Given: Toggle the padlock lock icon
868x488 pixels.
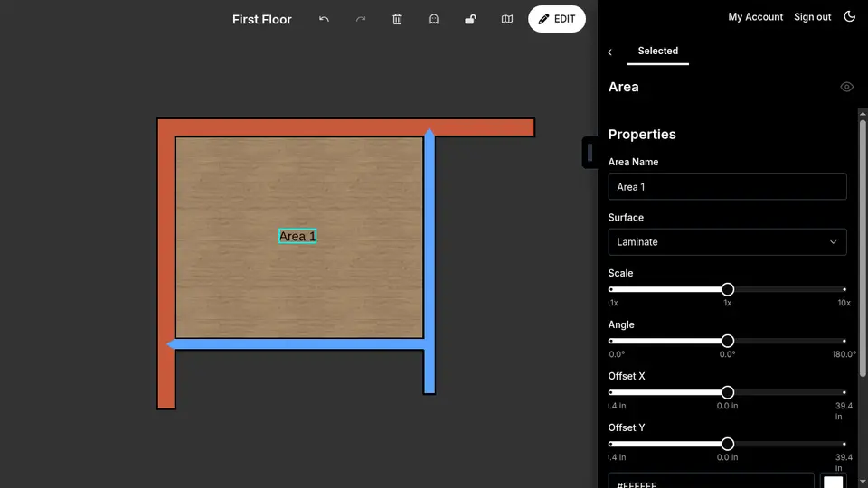Looking at the screenshot, I should click(x=470, y=19).
